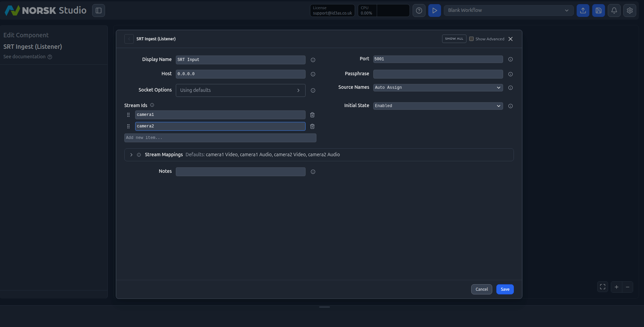This screenshot has width=644, height=327.
Task: Click the Add new item field
Action: [220, 138]
